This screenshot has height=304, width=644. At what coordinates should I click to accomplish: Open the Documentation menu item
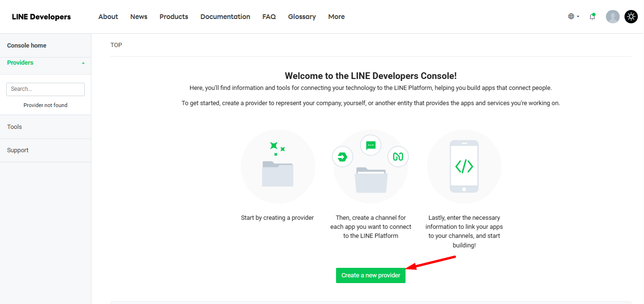pyautogui.click(x=225, y=17)
